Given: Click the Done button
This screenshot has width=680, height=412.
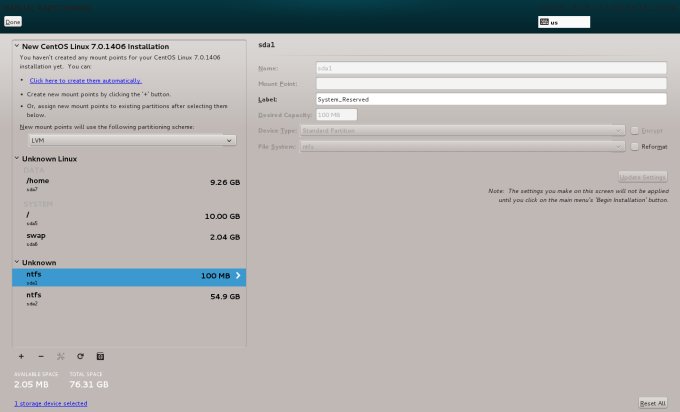Looking at the screenshot, I should [13, 22].
